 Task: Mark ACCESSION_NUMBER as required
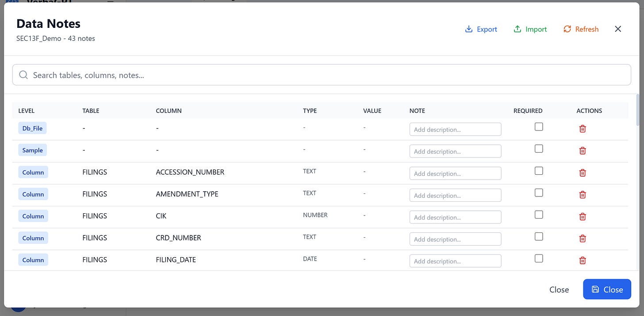539,170
